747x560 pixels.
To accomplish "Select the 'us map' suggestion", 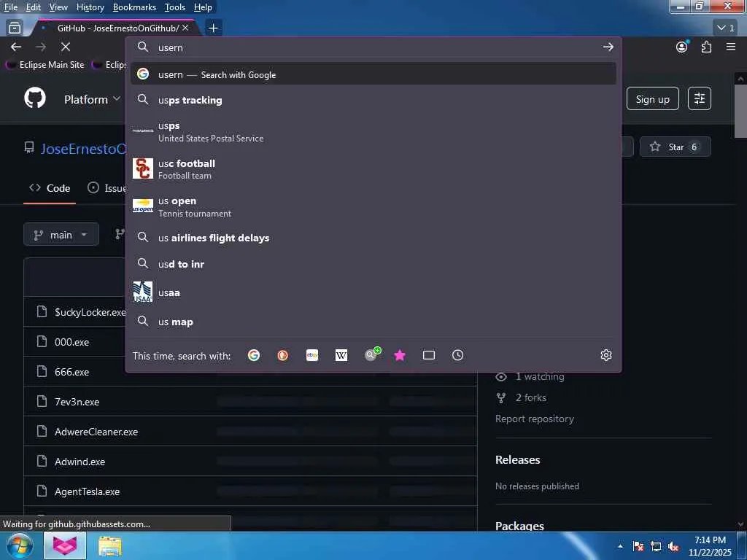I will coord(373,322).
